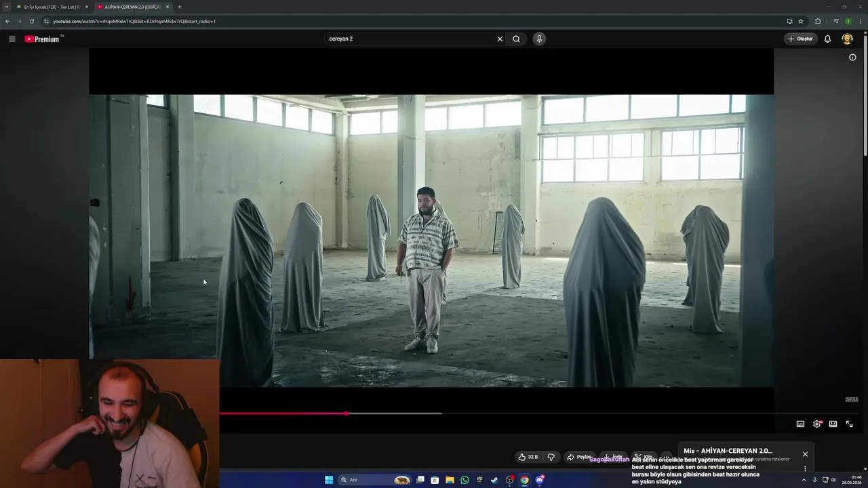The width and height of the screenshot is (868, 488).
Task: Open Steam from the taskbar
Action: click(494, 480)
